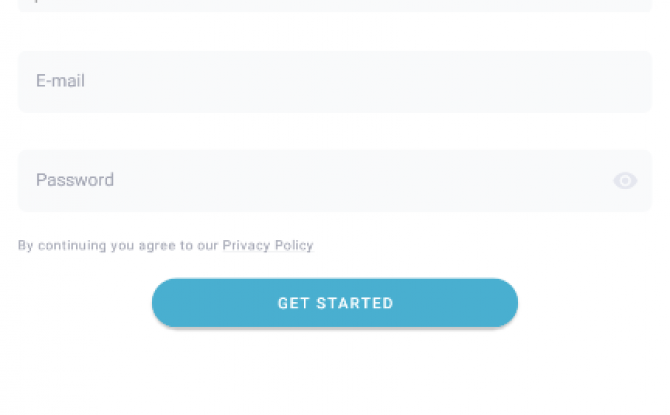Submit the form via the blue GET STARTED pill

click(x=335, y=303)
